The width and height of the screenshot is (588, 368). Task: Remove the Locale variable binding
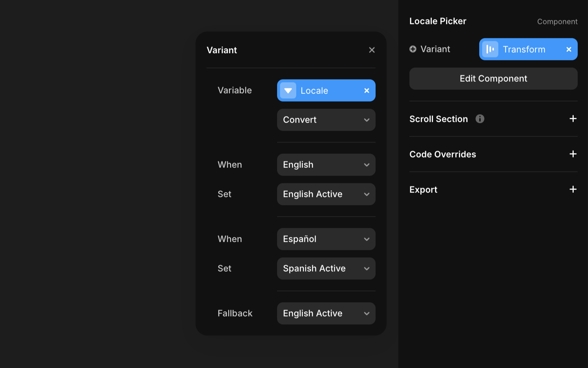366,91
